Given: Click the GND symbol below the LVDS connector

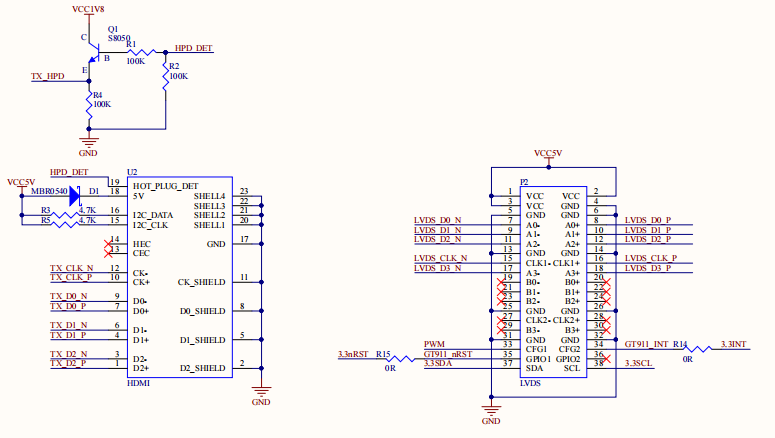Looking at the screenshot, I should pyautogui.click(x=490, y=412).
